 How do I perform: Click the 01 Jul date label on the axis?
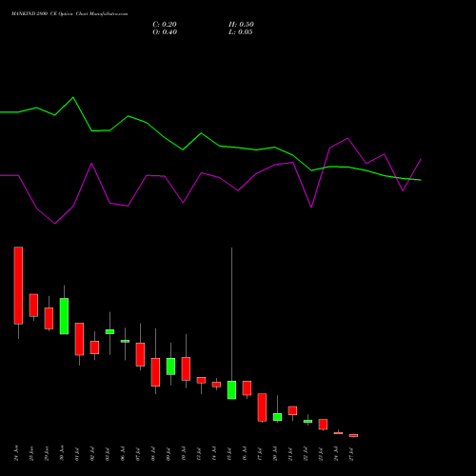coord(77,454)
